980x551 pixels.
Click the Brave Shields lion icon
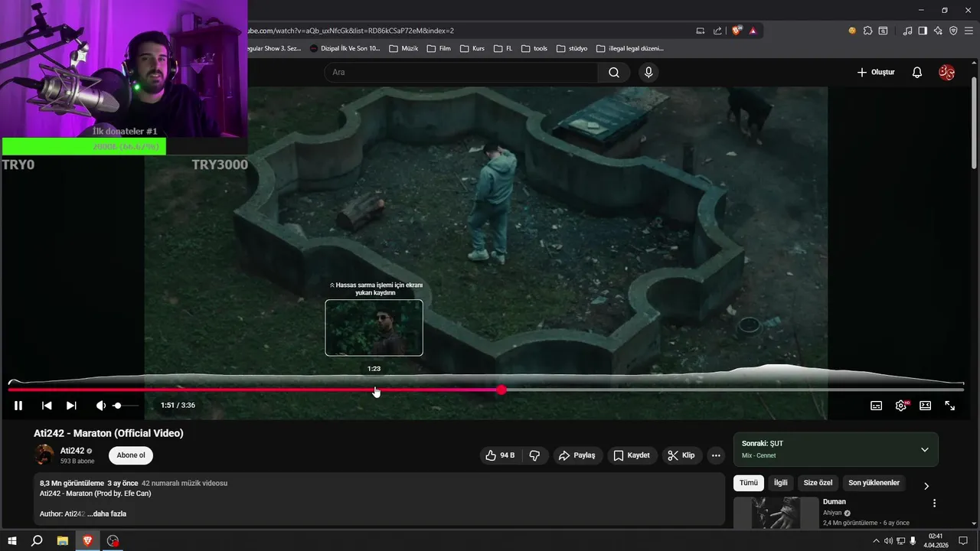click(x=737, y=31)
